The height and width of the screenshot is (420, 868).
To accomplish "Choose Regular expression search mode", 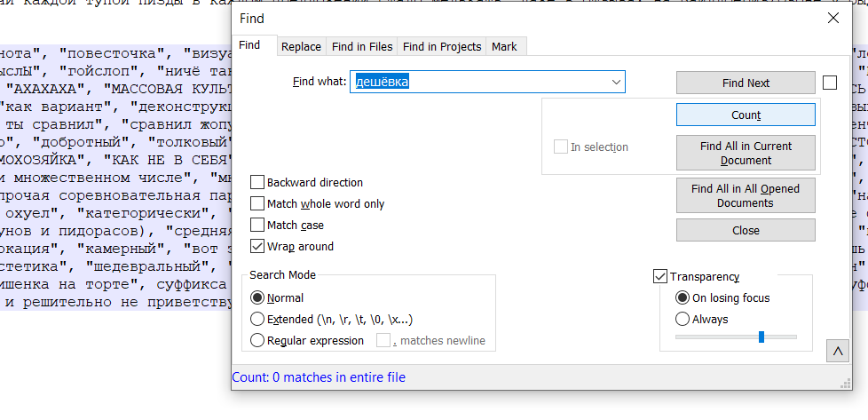I will (x=257, y=341).
